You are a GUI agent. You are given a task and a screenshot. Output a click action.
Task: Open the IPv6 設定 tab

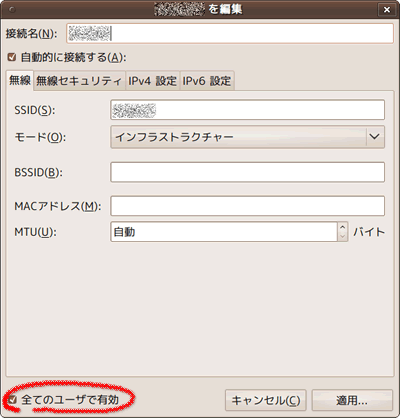pyautogui.click(x=207, y=81)
